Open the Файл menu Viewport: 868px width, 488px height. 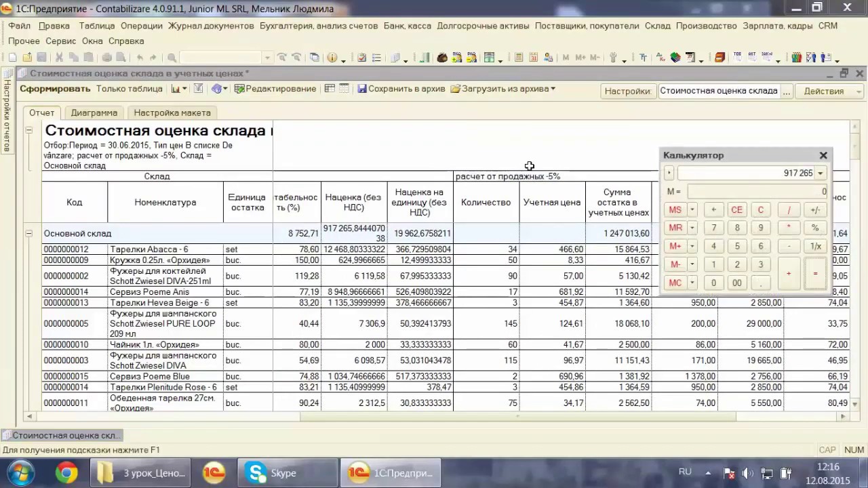coord(20,26)
